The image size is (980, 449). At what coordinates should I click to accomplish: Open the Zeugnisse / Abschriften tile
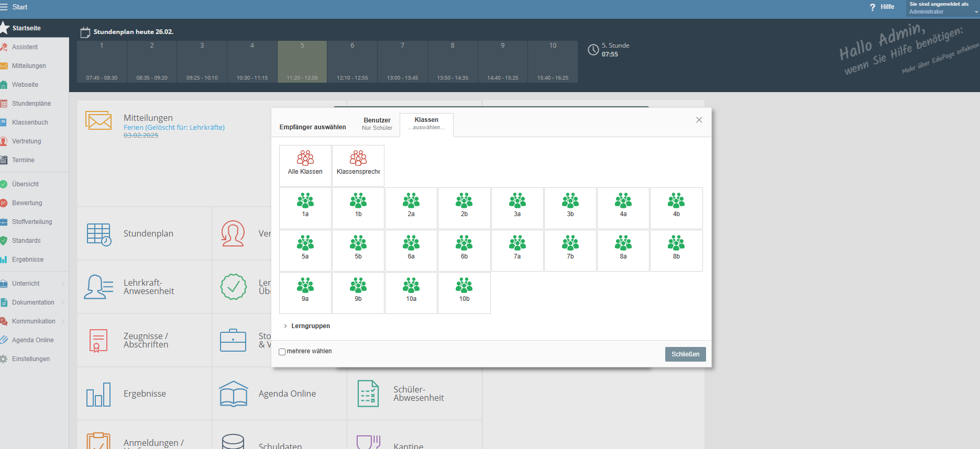98,341
